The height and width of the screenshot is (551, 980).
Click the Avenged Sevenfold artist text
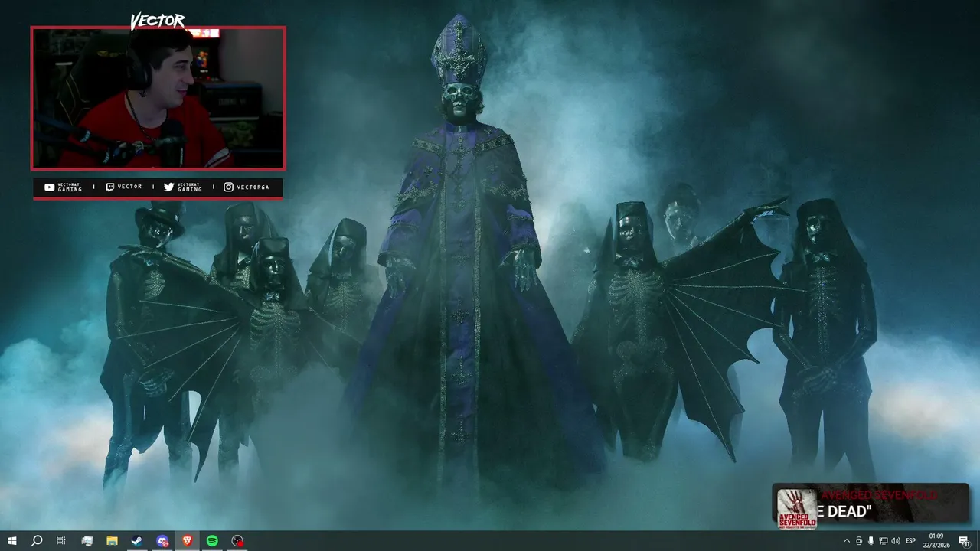click(879, 495)
